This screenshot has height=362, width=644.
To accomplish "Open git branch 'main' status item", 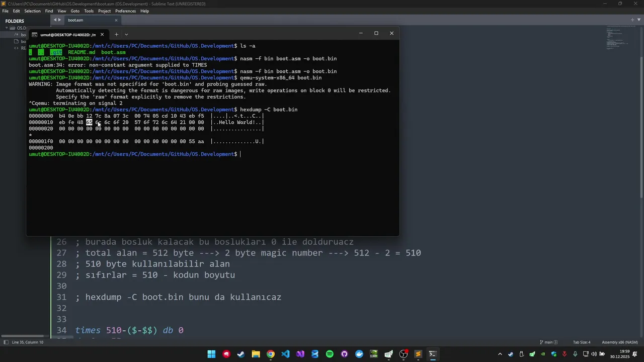I will tap(548, 342).
